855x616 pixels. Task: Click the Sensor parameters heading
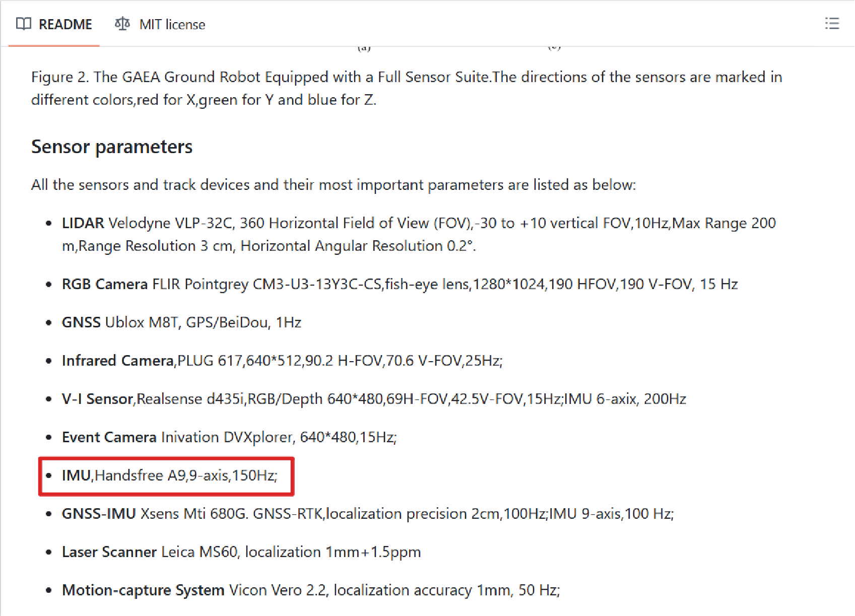coord(112,147)
